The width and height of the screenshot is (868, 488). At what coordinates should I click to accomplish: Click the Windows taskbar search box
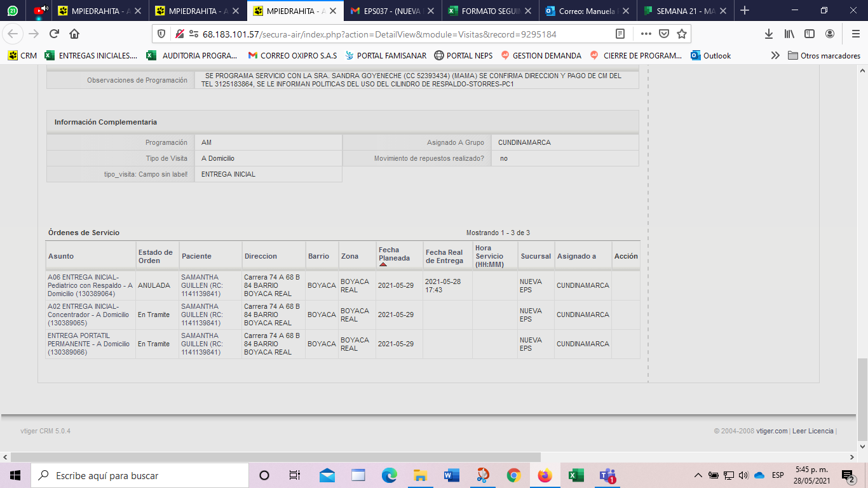tap(140, 475)
